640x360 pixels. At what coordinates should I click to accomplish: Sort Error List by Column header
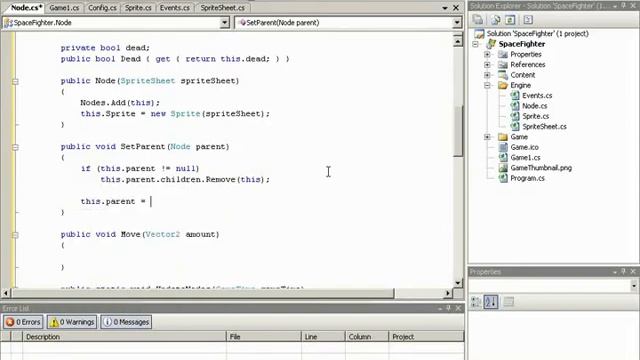[x=367, y=337]
